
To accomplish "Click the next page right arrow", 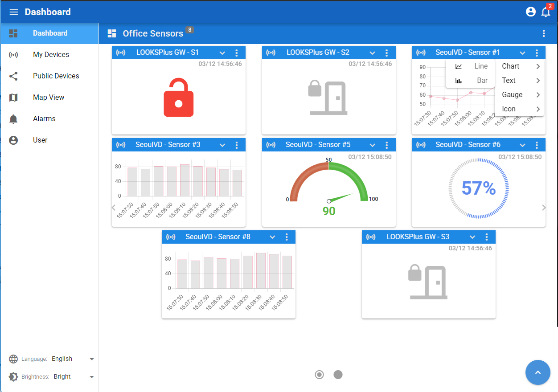I will click(544, 208).
